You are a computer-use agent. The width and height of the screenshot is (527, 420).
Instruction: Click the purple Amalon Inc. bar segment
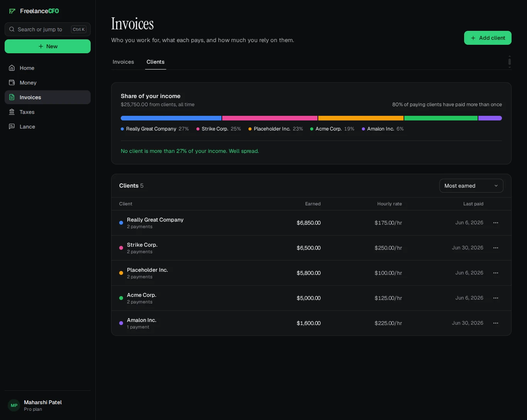pos(490,118)
